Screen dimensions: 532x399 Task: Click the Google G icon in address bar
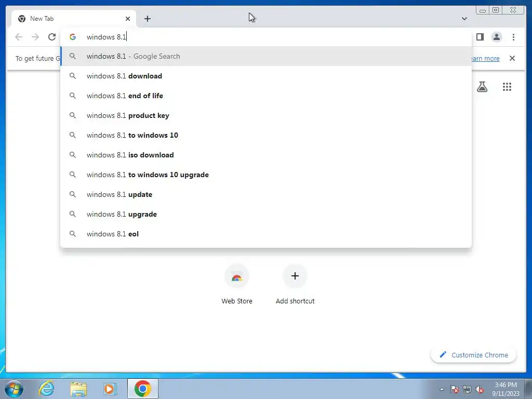pos(72,37)
